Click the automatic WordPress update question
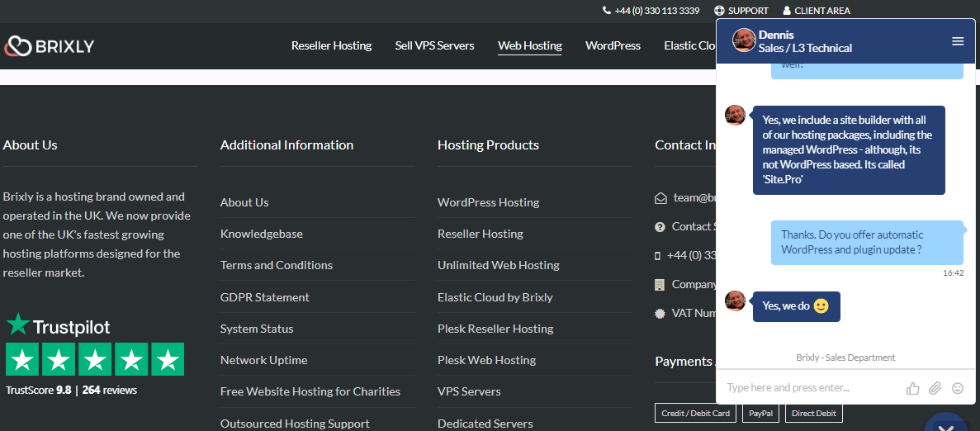 click(x=868, y=243)
